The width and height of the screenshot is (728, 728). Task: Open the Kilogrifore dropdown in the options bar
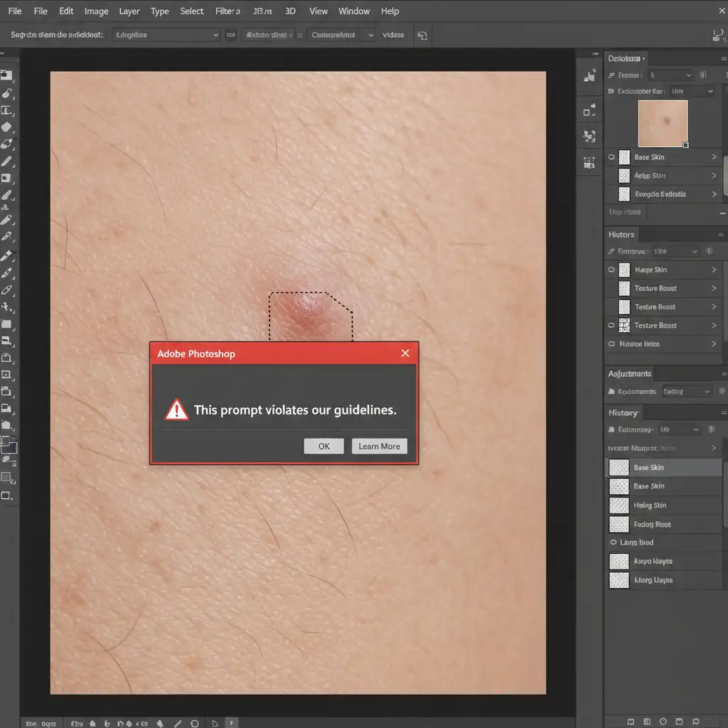tap(167, 35)
